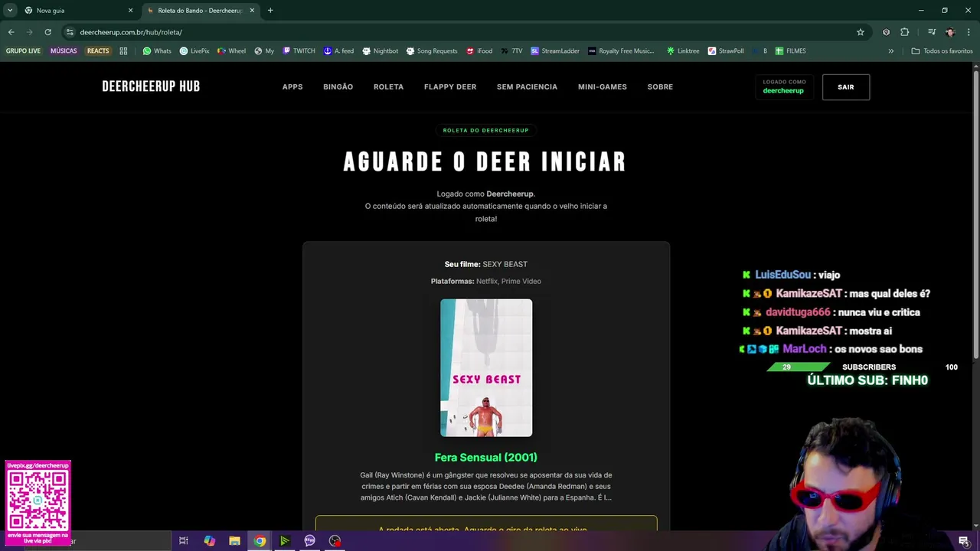980x551 pixels.
Task: Open the notification icon in system tray
Action: [964, 541]
